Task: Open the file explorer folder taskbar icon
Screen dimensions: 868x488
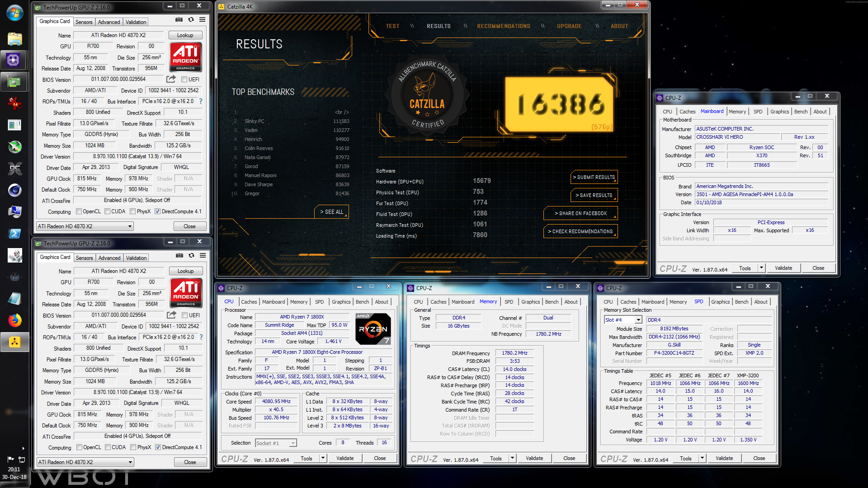Action: pyautogui.click(x=14, y=38)
